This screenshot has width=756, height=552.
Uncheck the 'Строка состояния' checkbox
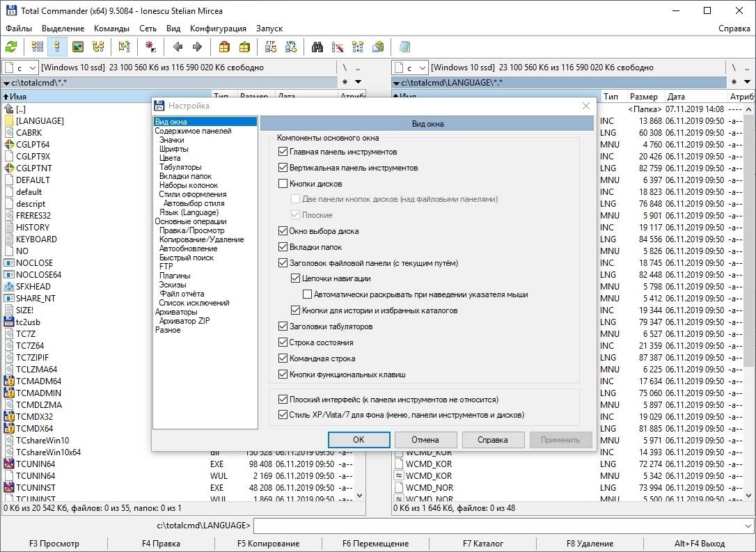coord(283,342)
